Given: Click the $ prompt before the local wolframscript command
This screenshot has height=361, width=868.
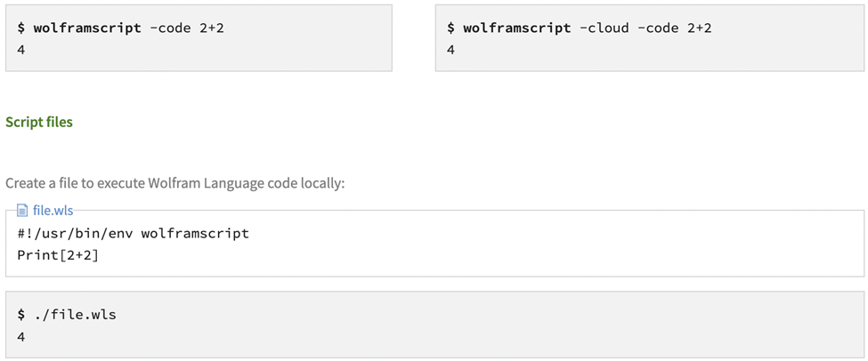Looking at the screenshot, I should click(x=21, y=28).
